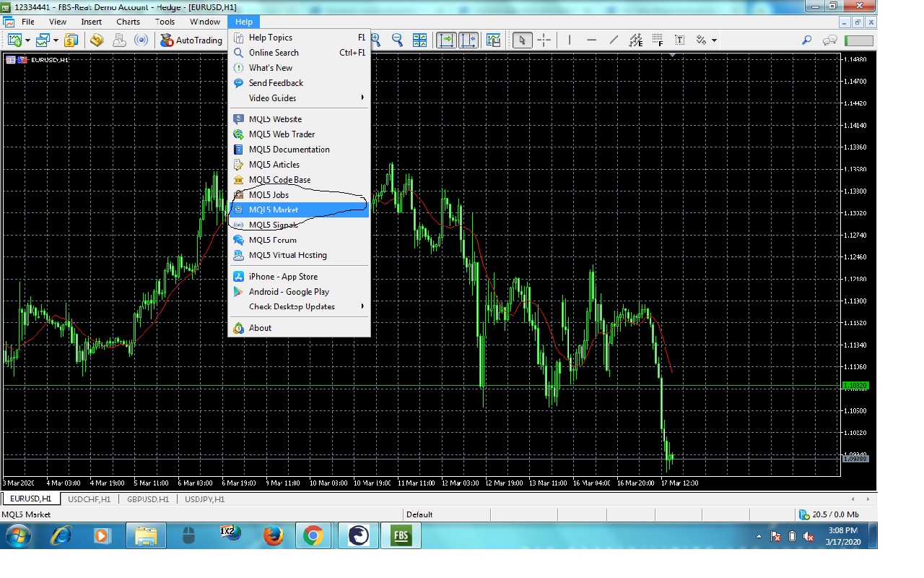This screenshot has width=924, height=578.
Task: Open the File menu
Action: click(27, 22)
